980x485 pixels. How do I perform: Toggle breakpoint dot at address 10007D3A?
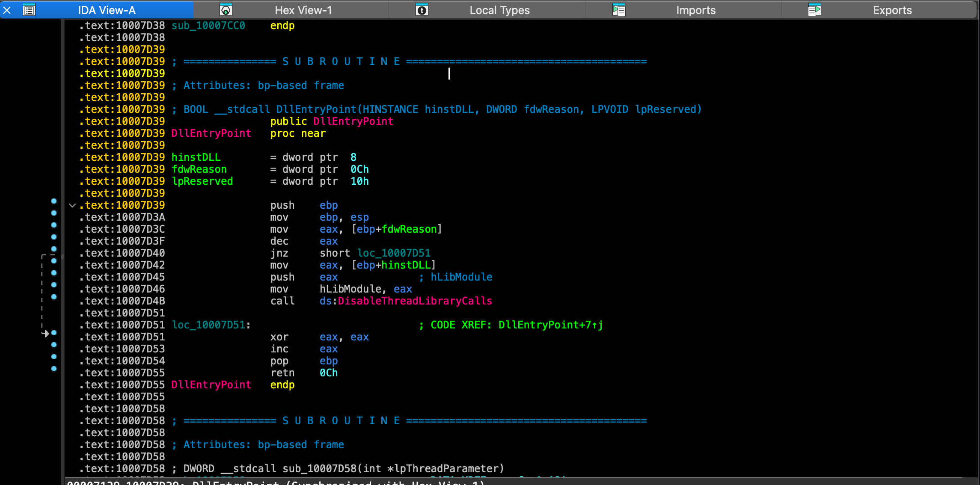(x=54, y=213)
